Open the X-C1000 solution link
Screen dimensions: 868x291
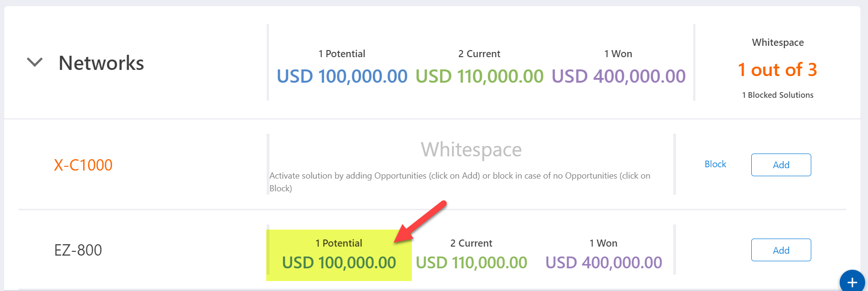[x=83, y=165]
